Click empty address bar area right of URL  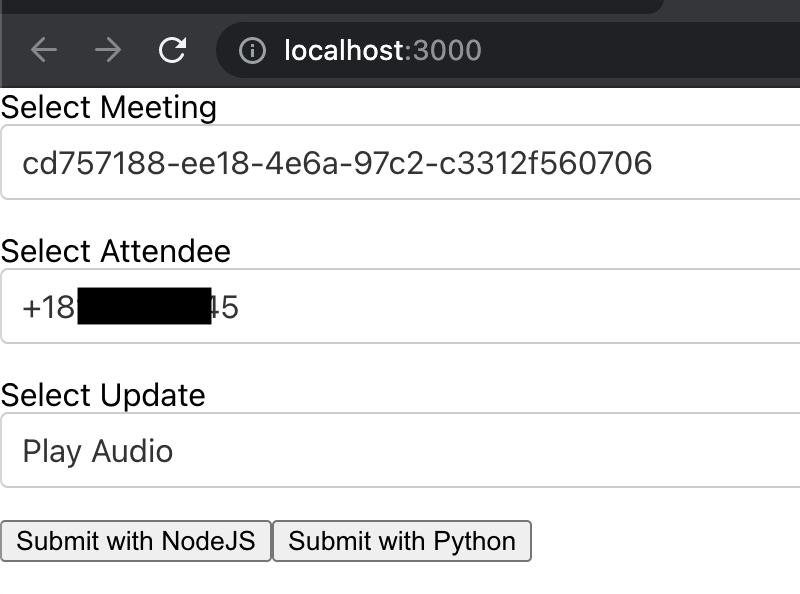click(638, 50)
